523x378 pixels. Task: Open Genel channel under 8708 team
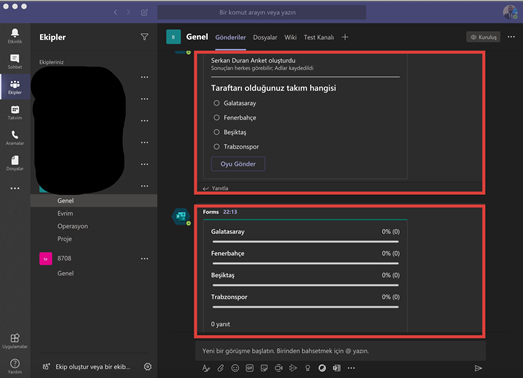65,274
